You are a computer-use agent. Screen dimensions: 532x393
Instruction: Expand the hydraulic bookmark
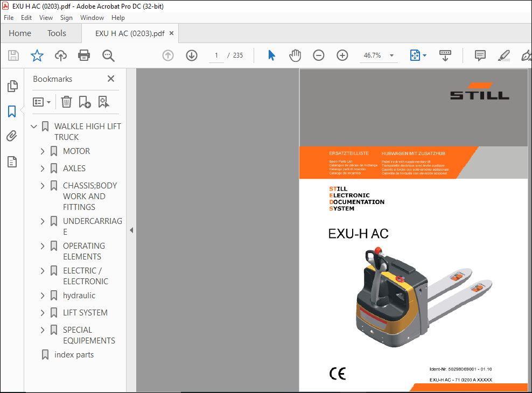43,296
